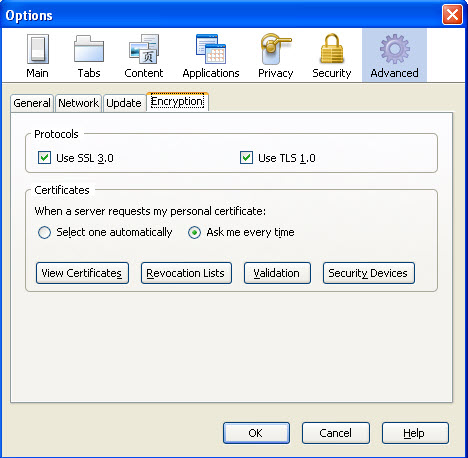Open the Security padlock icon panel

pos(332,49)
